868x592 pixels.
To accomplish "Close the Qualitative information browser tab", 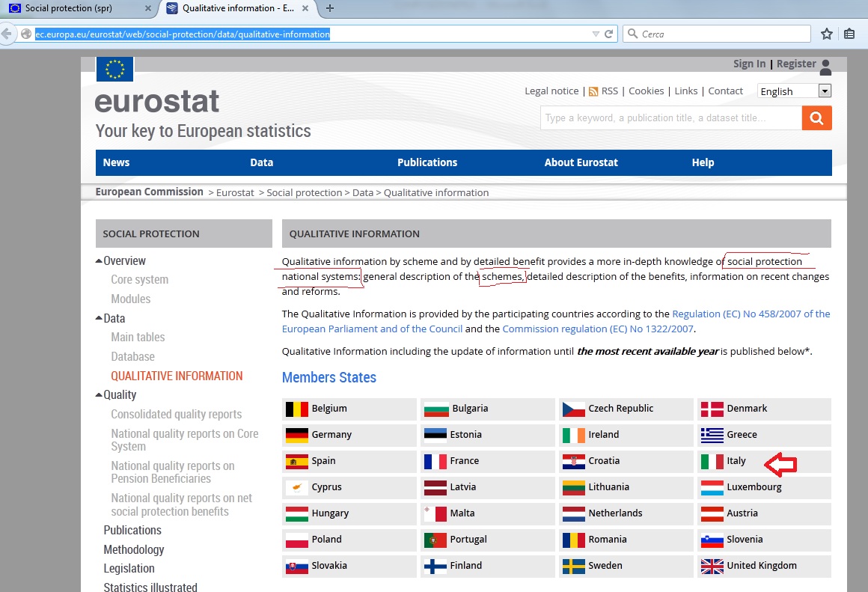I will 305,8.
